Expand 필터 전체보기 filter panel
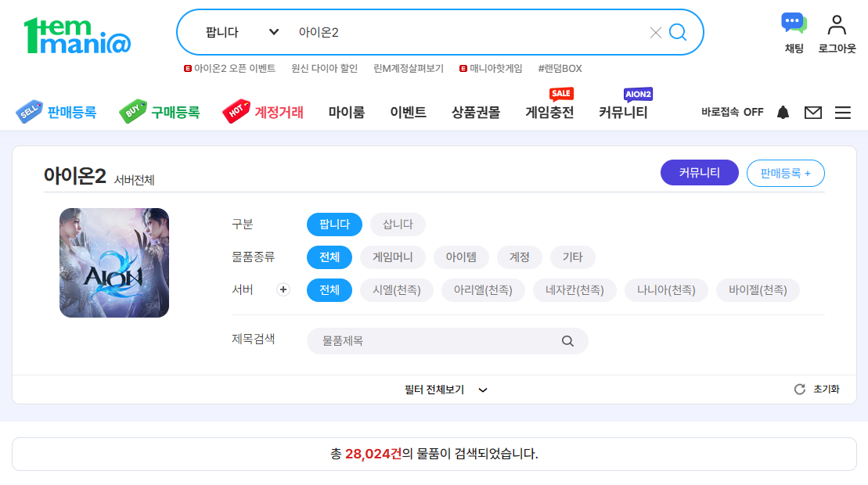The height and width of the screenshot is (485, 868). click(x=445, y=390)
